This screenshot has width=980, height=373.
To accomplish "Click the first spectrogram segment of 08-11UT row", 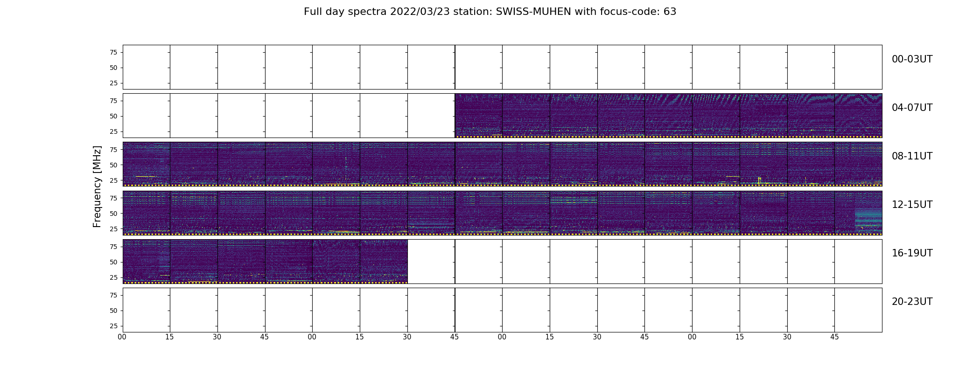I will [x=147, y=164].
